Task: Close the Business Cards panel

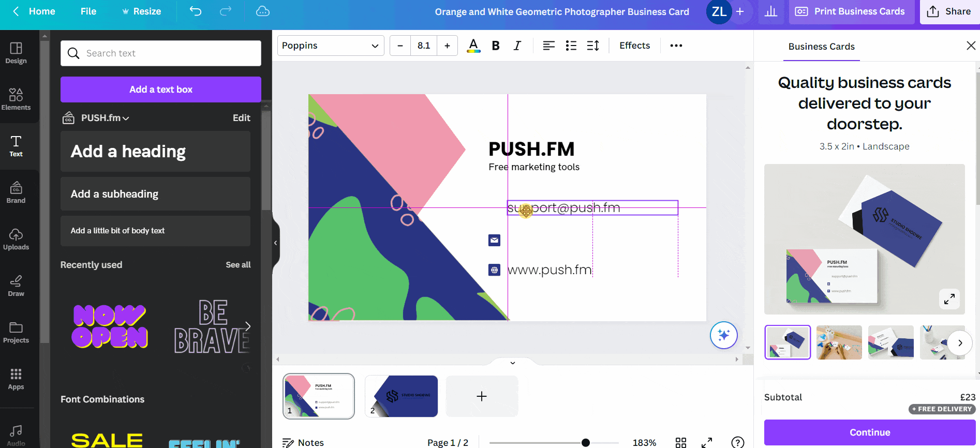Action: click(x=971, y=46)
